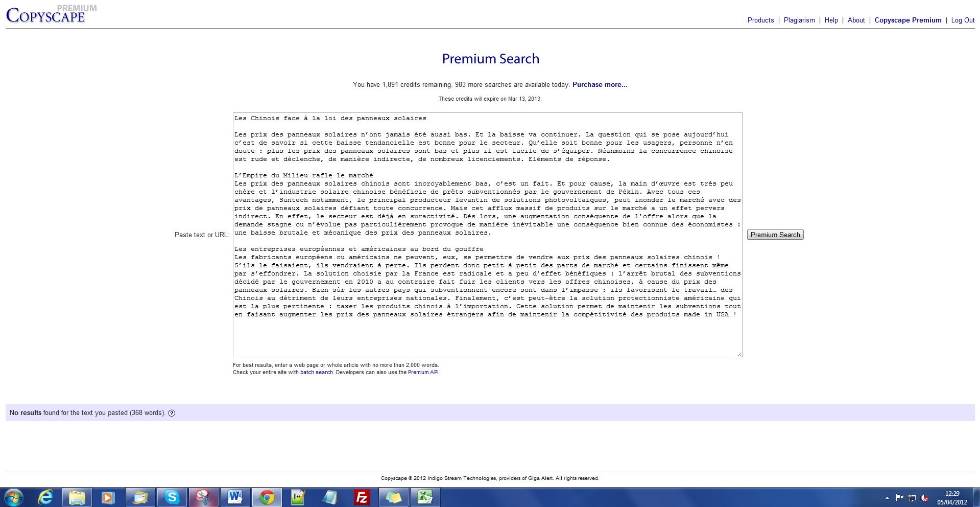The height and width of the screenshot is (507, 980).
Task: Open Notepad++ from the taskbar
Action: pos(298,497)
